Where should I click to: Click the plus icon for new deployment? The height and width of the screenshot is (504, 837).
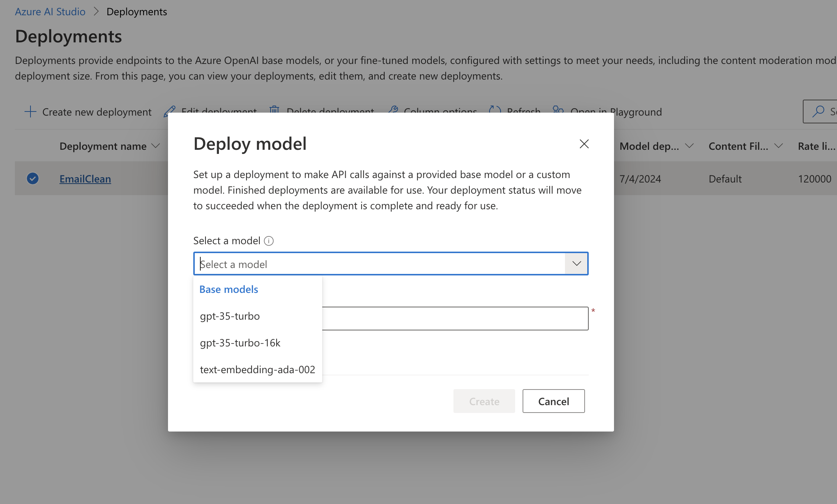30,112
